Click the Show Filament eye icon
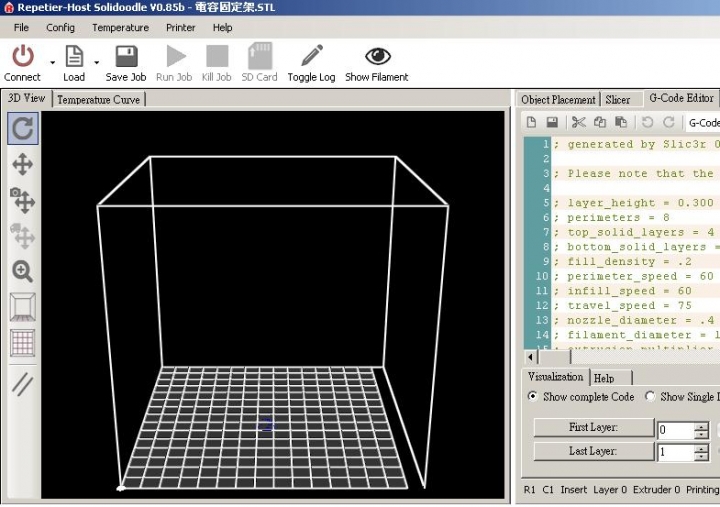The image size is (720, 507). tap(377, 57)
